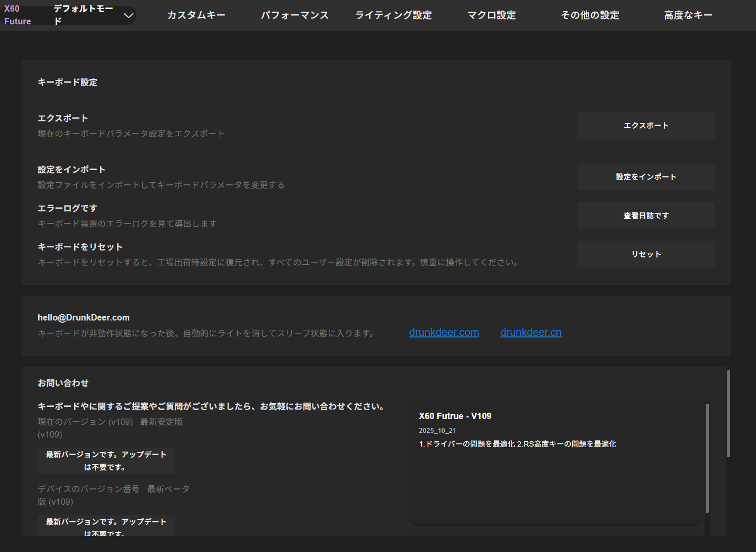Select the X60 Futrue - V109 changelog entry
756x552 pixels.
point(455,416)
